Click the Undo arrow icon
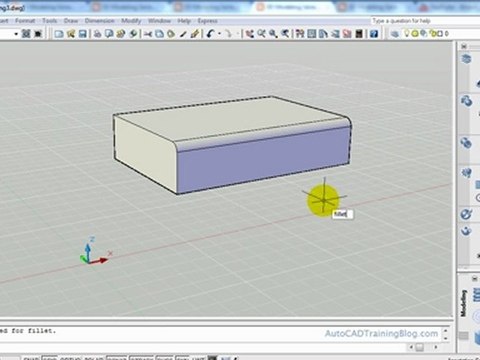480x360 pixels. [210, 34]
